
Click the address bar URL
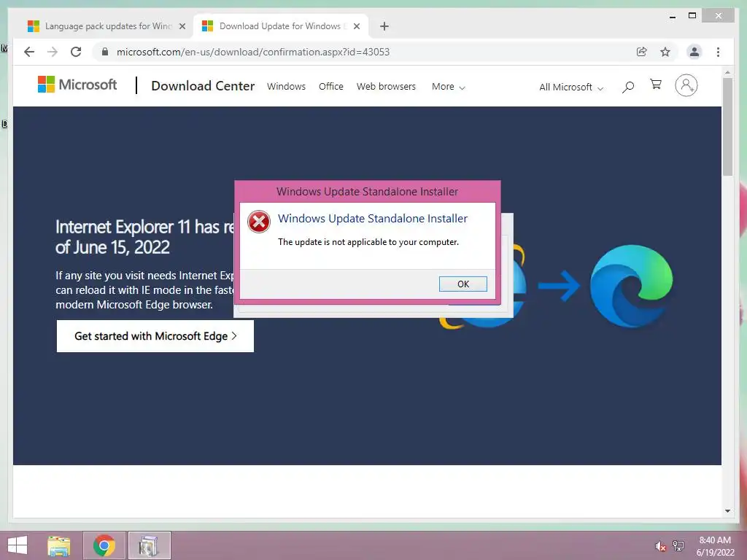coord(253,52)
